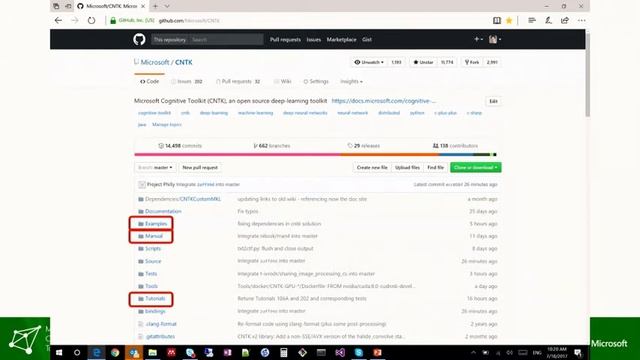Image resolution: width=640 pixels, height=360 pixels.
Task: Open the Documentation folder
Action: 163,211
